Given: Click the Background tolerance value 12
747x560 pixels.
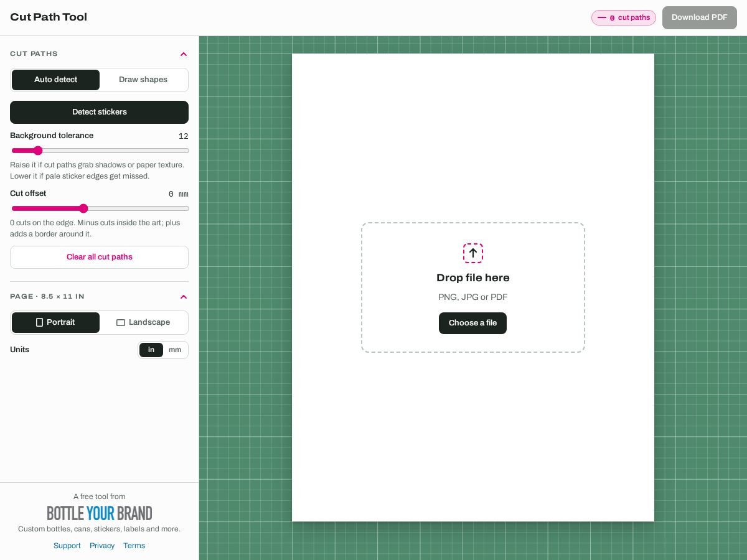Looking at the screenshot, I should tap(184, 136).
